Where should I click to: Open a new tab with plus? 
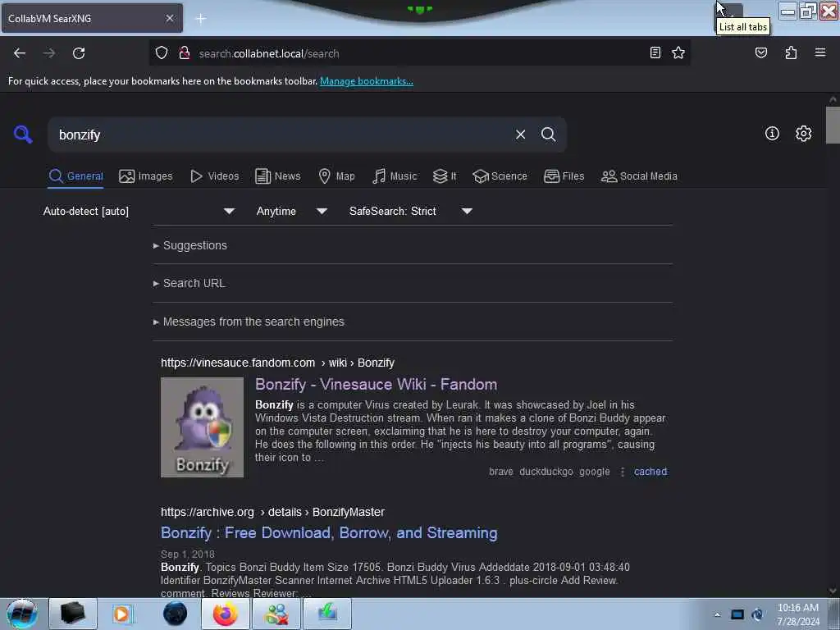[x=201, y=19]
